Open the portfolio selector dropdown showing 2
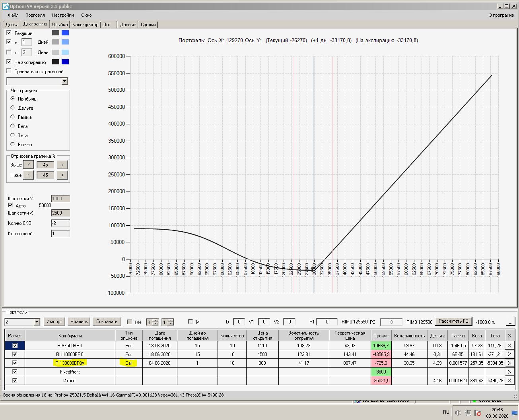Screen dimensions: 519x420 coord(37,322)
